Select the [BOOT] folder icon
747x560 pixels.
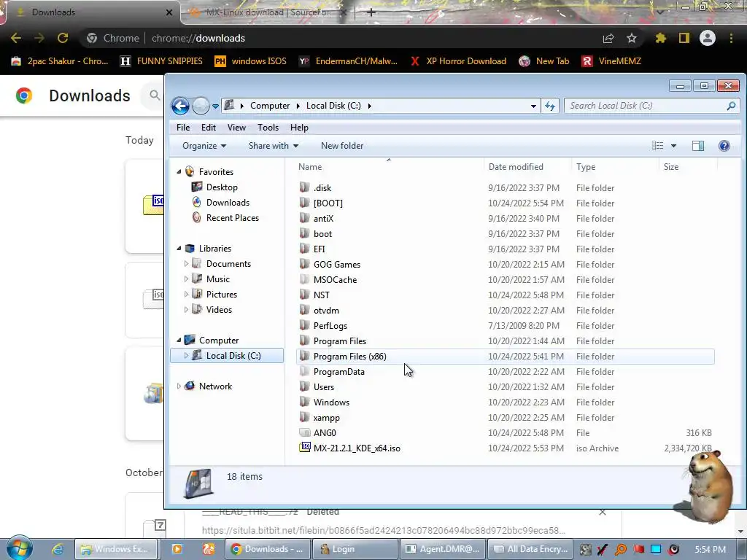pos(304,203)
